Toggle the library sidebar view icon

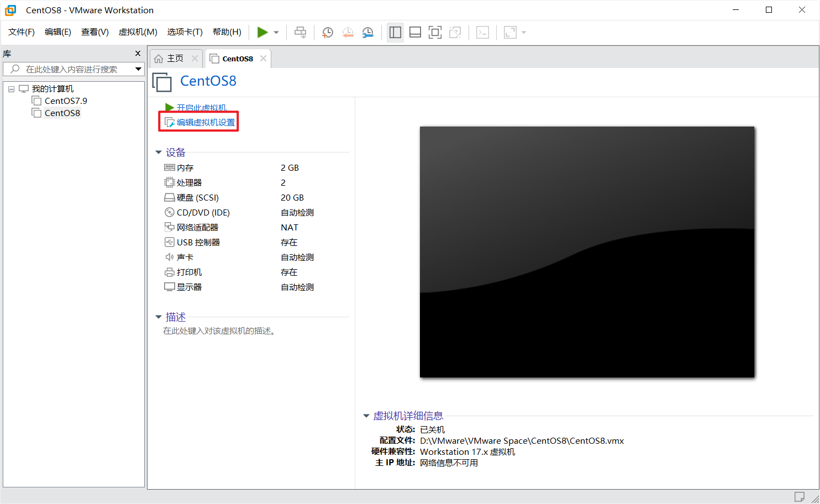(x=395, y=33)
